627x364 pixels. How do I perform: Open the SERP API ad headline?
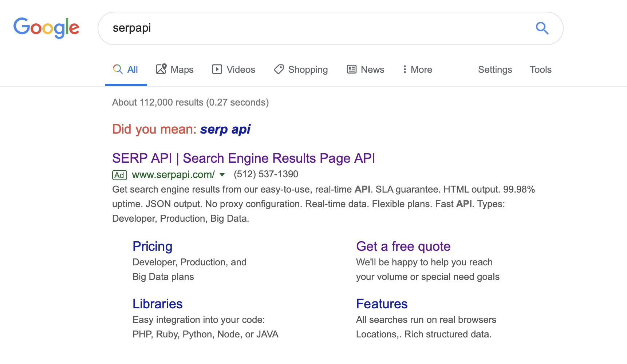[x=243, y=158]
